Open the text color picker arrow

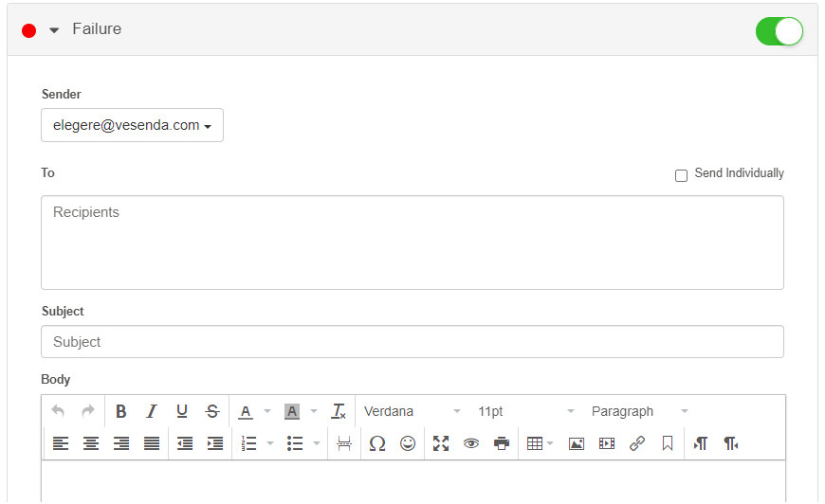click(x=267, y=411)
